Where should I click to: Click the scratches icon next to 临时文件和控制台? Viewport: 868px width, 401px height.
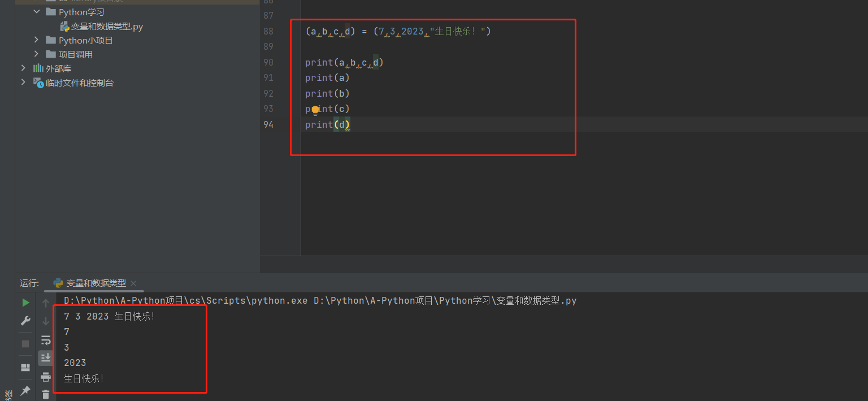(38, 83)
